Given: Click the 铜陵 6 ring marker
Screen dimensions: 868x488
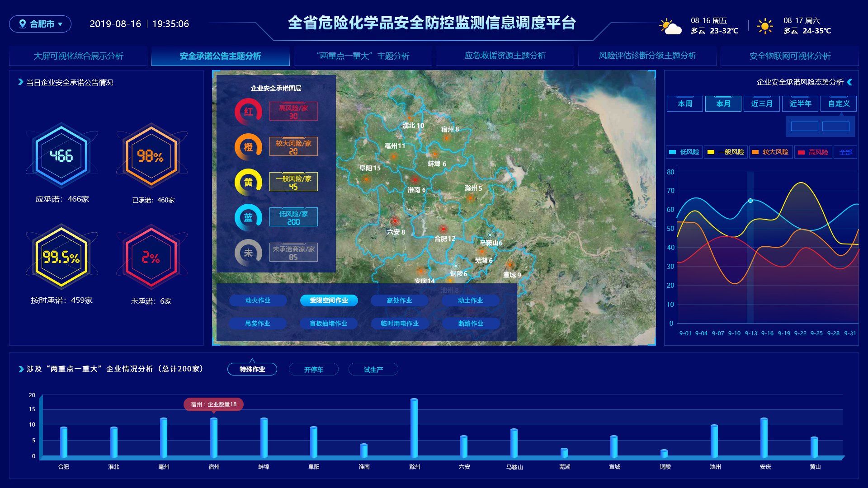Looking at the screenshot, I should (x=456, y=266).
